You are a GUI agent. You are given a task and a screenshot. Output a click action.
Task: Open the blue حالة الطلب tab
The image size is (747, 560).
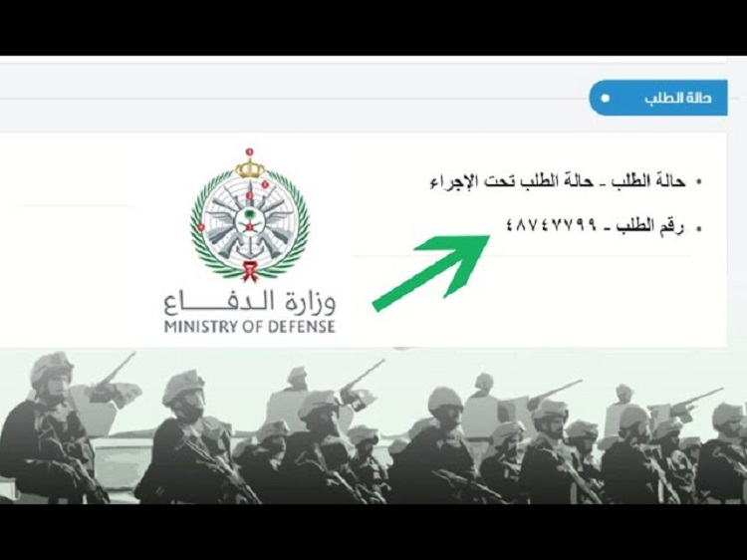(658, 98)
